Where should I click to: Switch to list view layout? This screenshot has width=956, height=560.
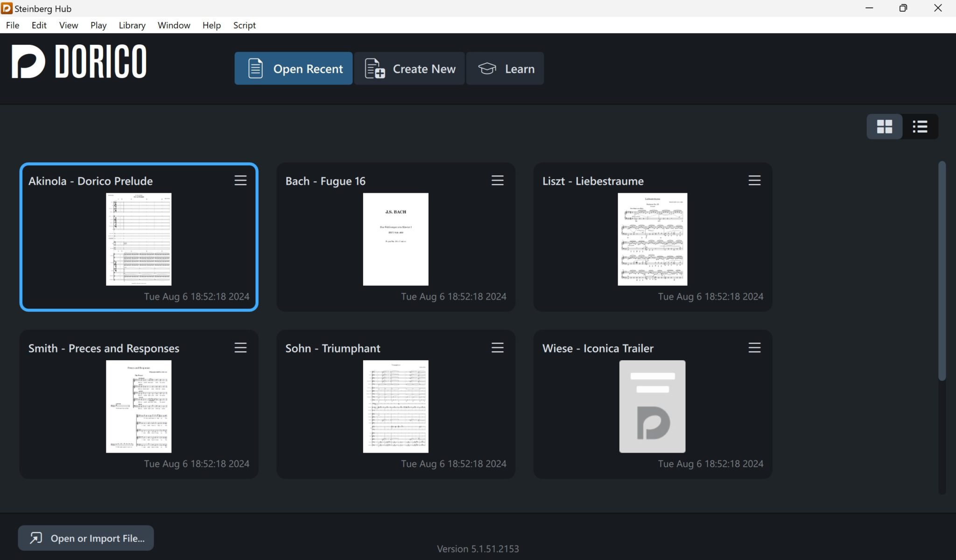pos(920,126)
